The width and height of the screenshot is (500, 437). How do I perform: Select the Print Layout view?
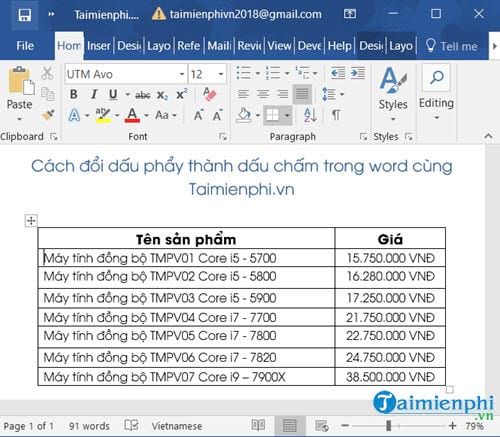(289, 426)
